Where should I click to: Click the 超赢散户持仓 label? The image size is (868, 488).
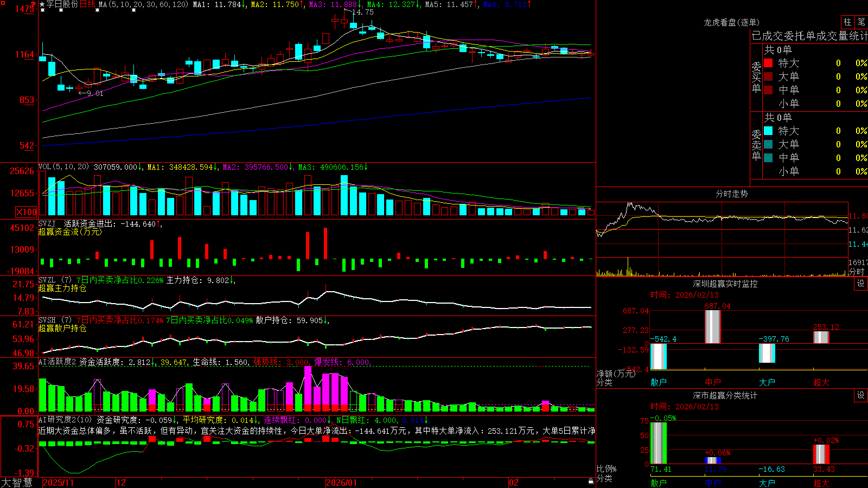click(x=62, y=328)
